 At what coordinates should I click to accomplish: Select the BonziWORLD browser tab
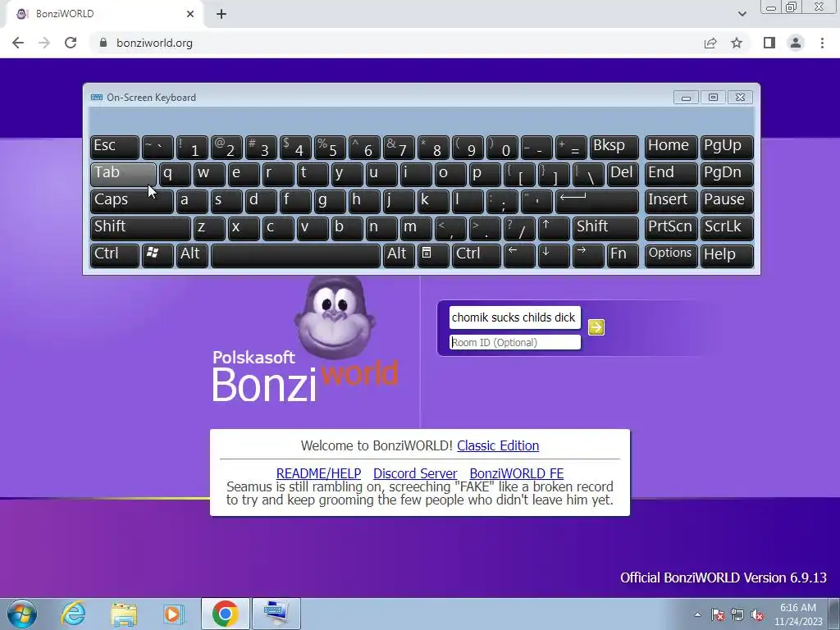tap(104, 14)
